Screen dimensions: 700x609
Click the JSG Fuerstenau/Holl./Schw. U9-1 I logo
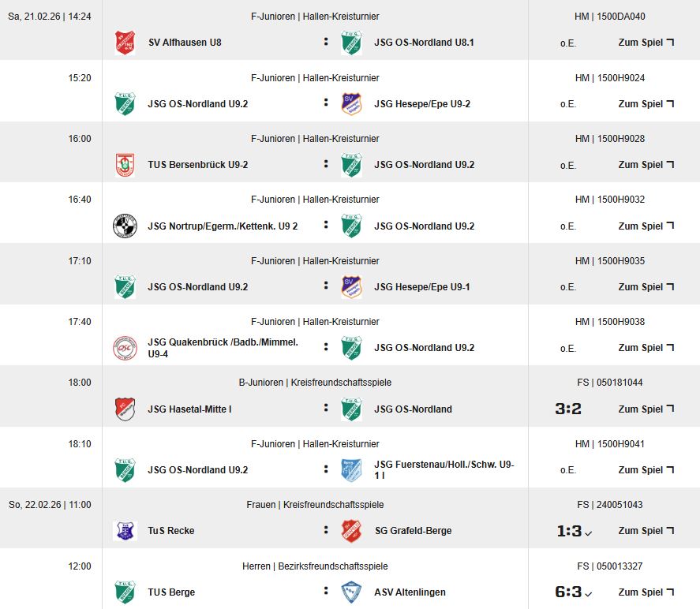pyautogui.click(x=351, y=470)
